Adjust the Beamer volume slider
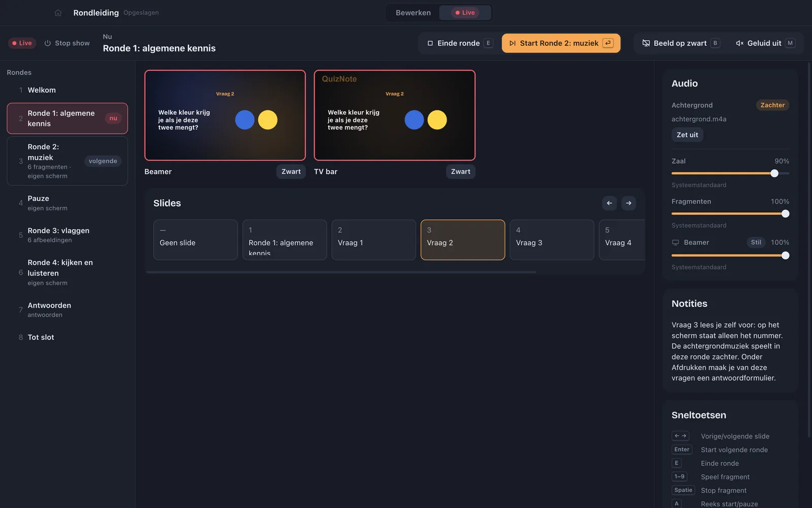The image size is (812, 508). pyautogui.click(x=730, y=256)
